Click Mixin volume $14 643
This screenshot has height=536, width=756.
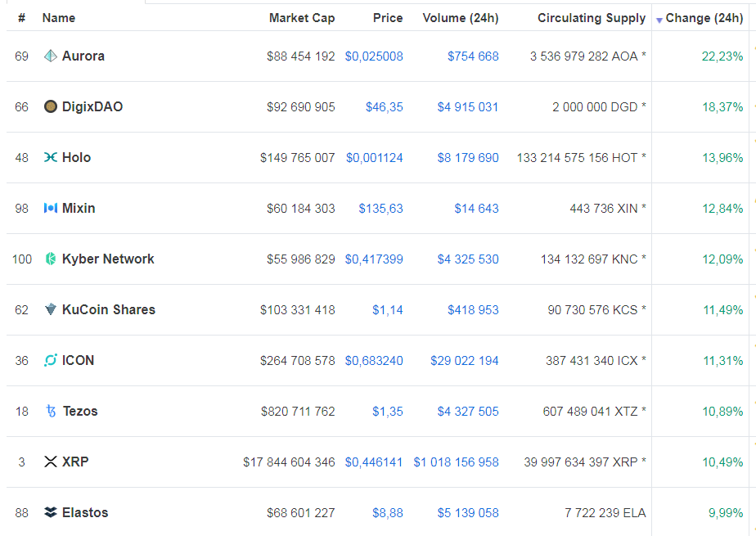[x=476, y=208]
